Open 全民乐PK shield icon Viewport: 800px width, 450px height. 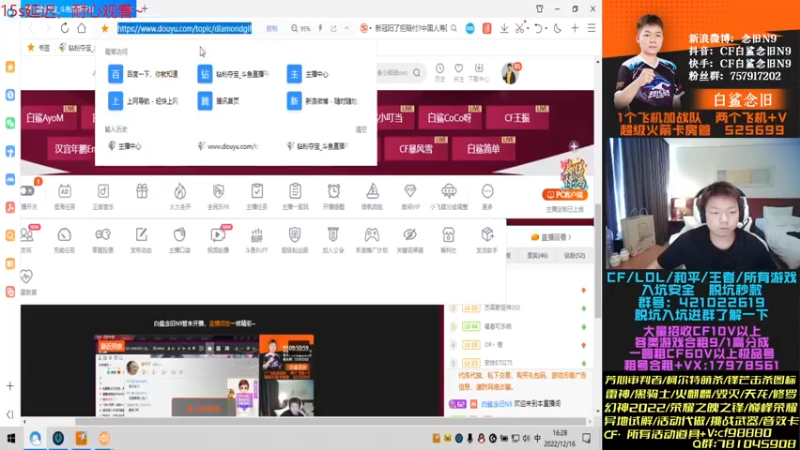click(218, 191)
